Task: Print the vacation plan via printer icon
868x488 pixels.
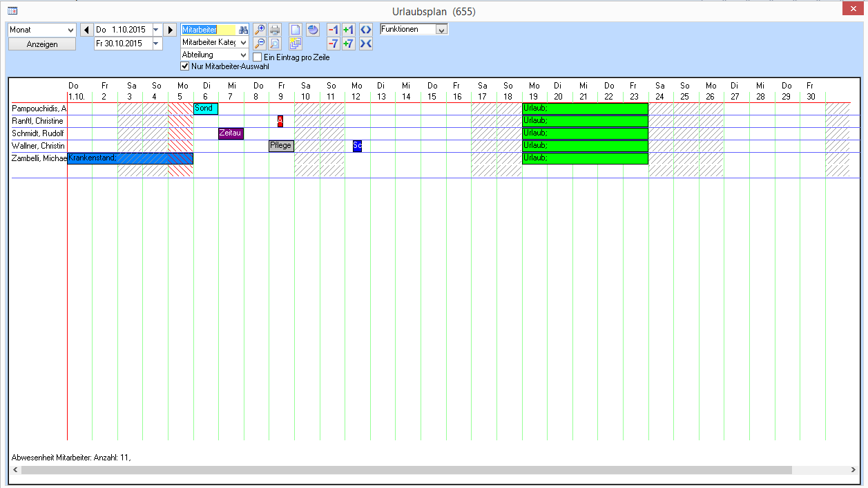Action: [275, 30]
